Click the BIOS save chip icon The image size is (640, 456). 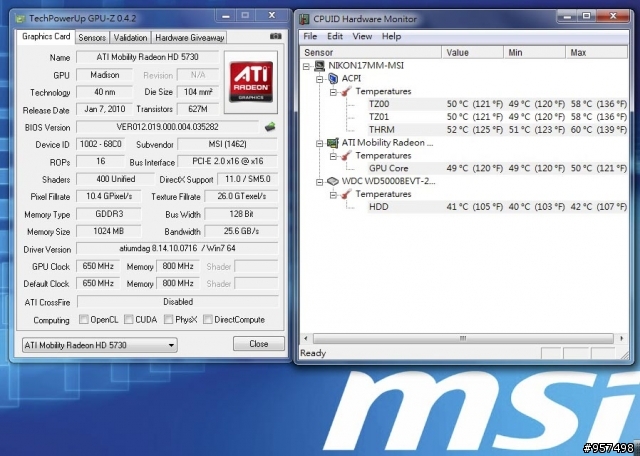[270, 127]
